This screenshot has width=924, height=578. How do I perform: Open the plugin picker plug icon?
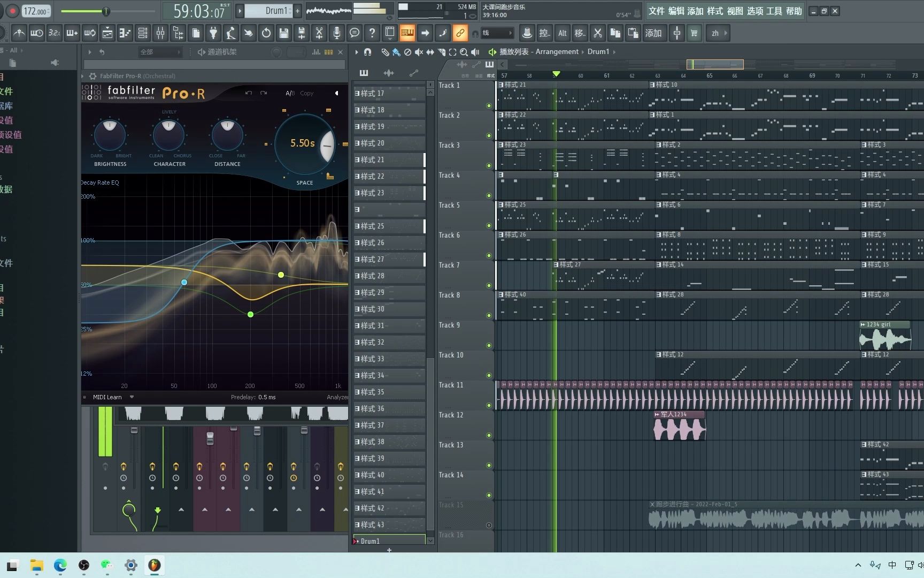213,33
